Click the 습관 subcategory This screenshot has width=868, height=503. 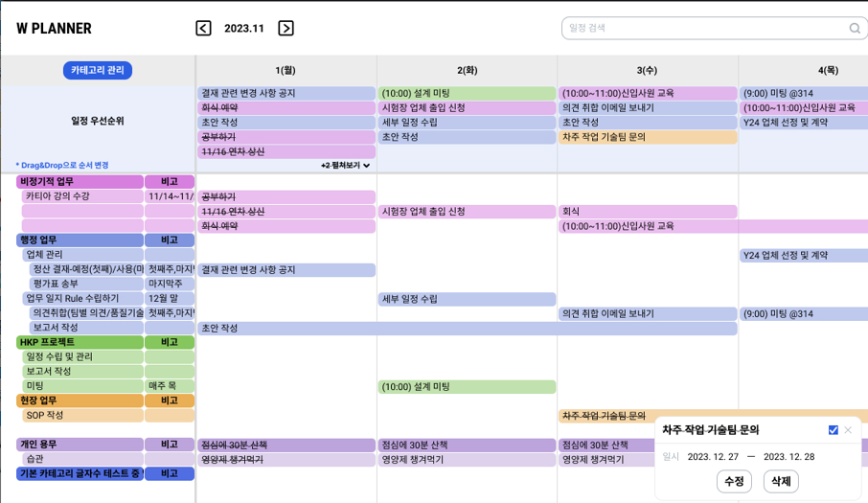click(x=82, y=459)
